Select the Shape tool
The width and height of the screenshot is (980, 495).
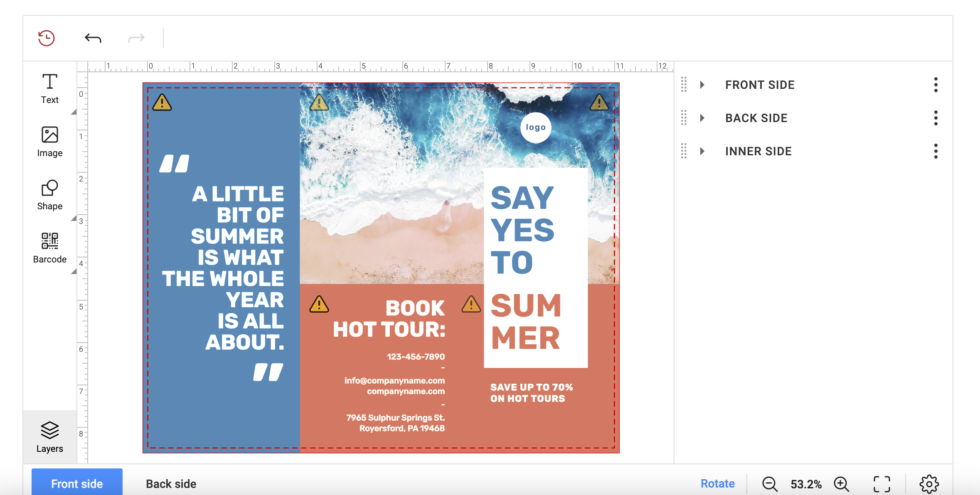click(50, 195)
